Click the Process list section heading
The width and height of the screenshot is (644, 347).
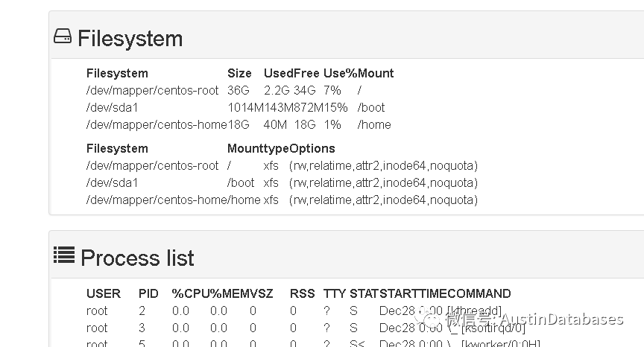137,258
